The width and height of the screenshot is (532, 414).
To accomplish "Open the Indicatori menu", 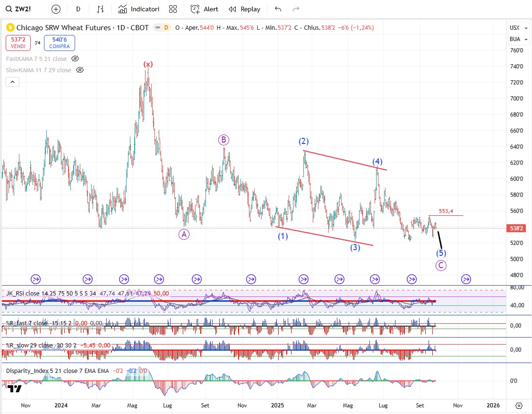I will click(x=139, y=9).
